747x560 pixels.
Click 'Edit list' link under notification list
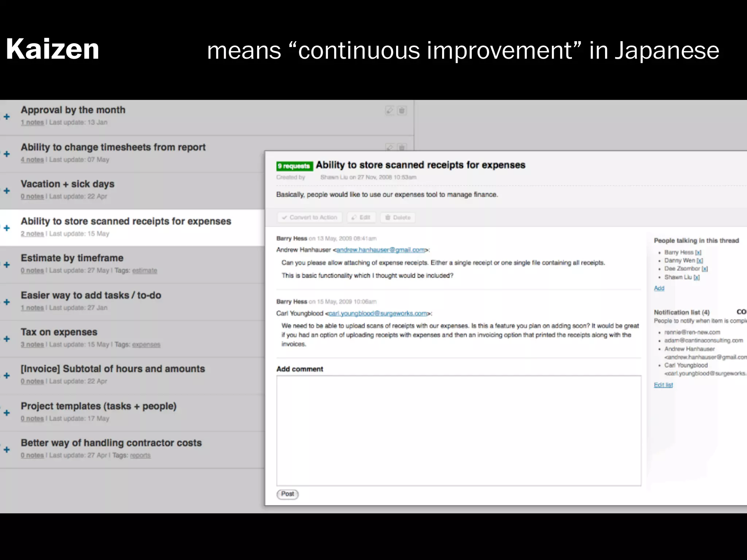(x=663, y=385)
